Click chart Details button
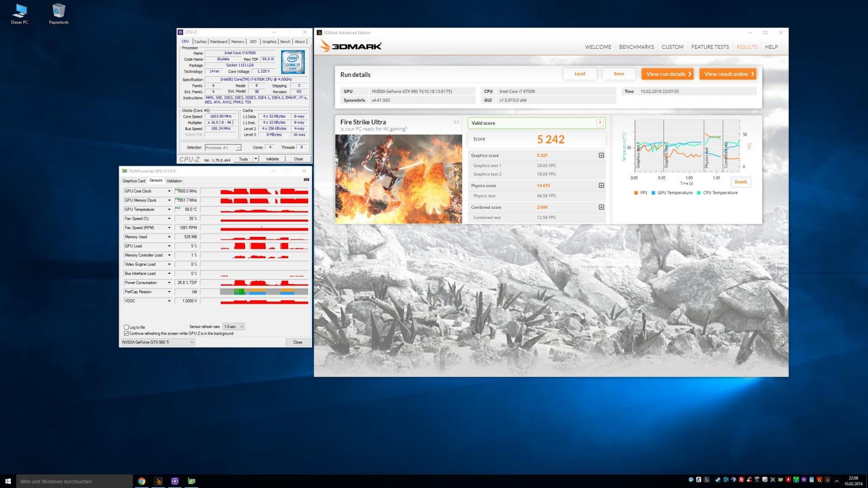 pos(741,182)
